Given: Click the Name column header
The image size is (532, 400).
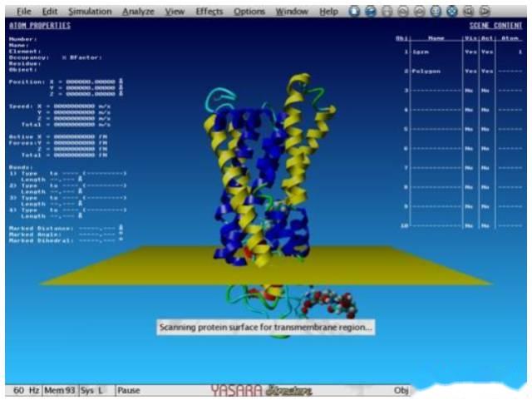Looking at the screenshot, I should (x=436, y=38).
